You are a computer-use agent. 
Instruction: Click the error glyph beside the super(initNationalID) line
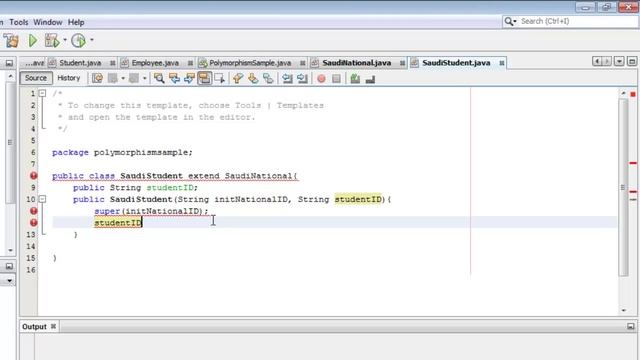click(33, 211)
